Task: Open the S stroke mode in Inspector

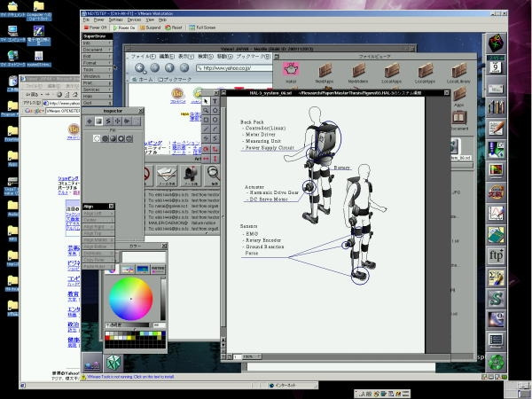Action: (x=108, y=121)
